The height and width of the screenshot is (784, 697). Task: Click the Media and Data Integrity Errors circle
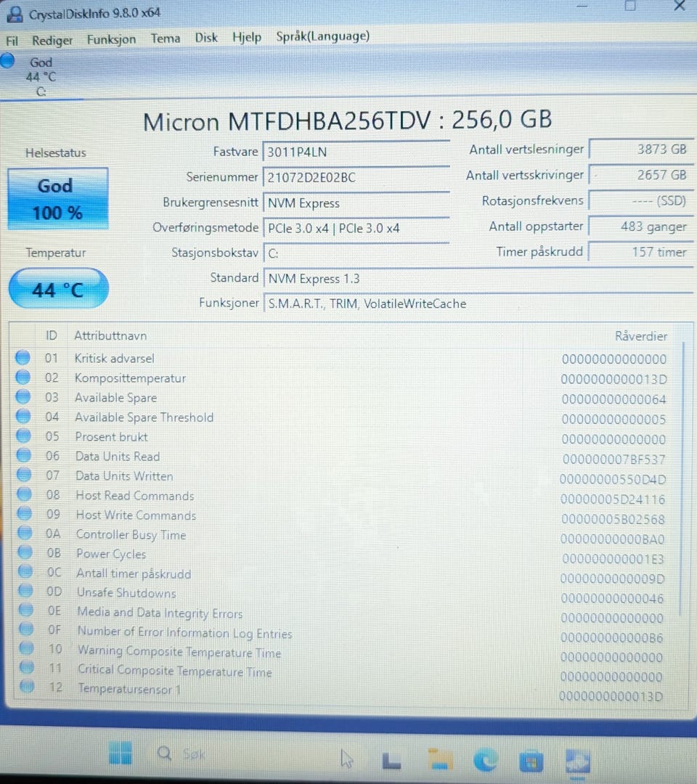26,610
